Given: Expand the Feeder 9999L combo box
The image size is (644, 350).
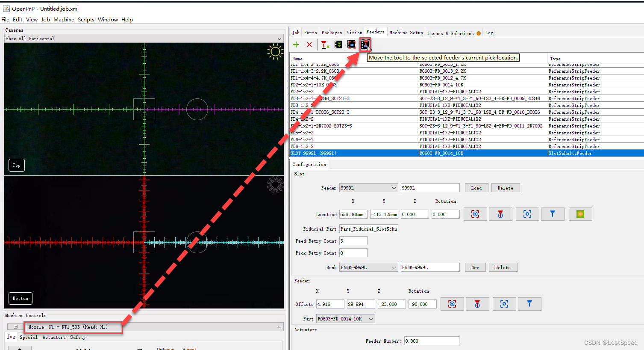Looking at the screenshot, I should 369,188.
